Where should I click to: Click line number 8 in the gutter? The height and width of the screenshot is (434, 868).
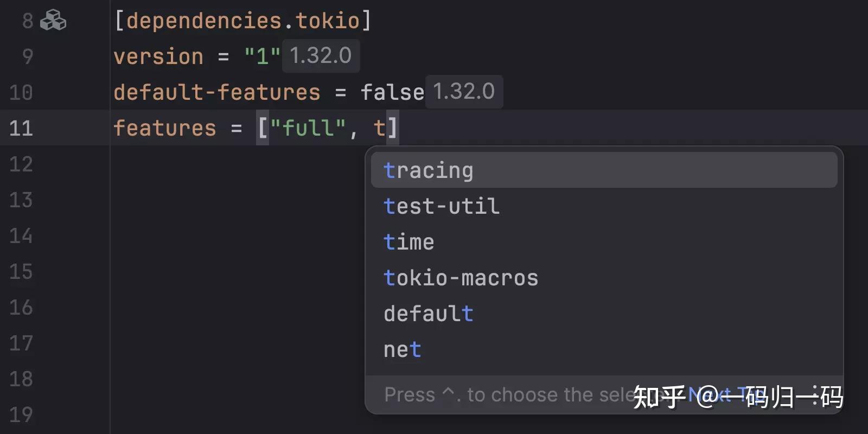click(x=27, y=21)
